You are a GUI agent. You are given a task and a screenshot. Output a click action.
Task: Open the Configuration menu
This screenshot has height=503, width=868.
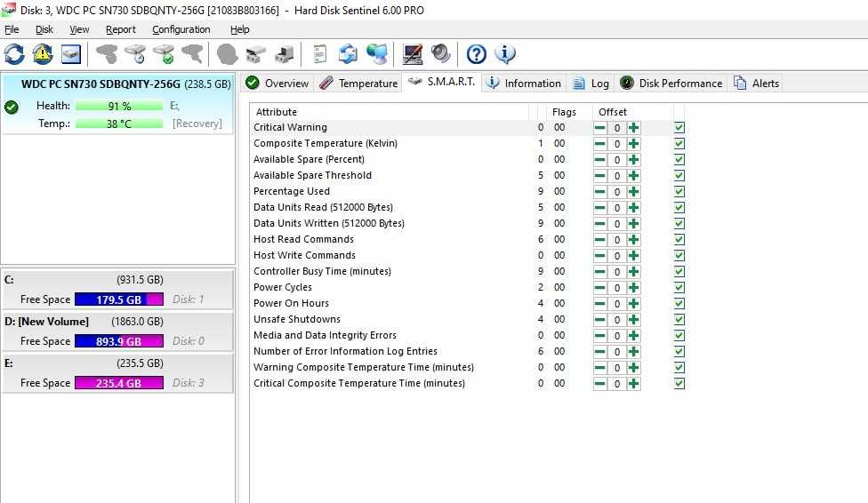[x=181, y=30]
